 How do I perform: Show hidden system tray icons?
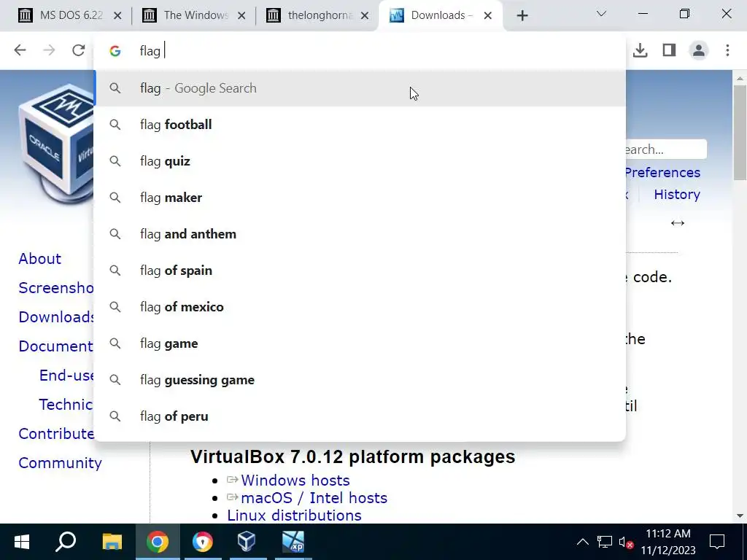(x=582, y=542)
